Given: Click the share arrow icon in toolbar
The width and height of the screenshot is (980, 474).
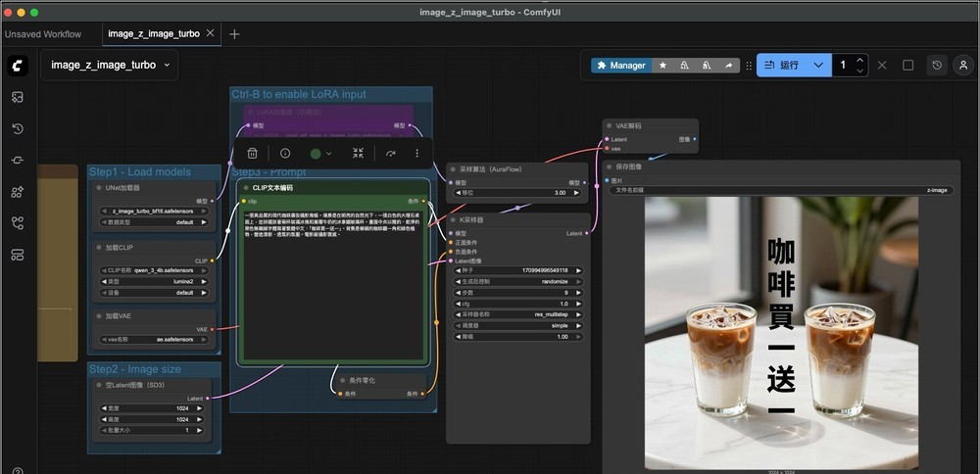Looking at the screenshot, I should (x=728, y=66).
